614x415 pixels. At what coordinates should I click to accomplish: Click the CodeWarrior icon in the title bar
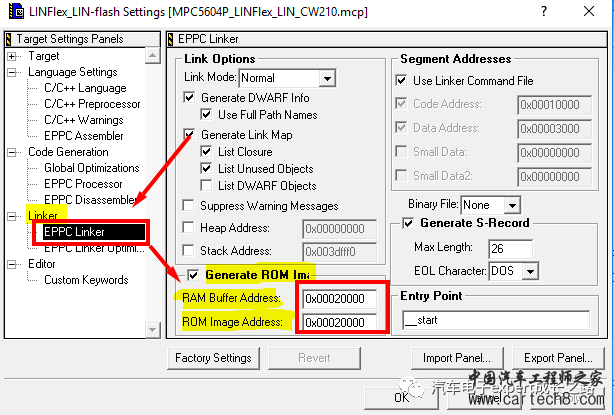(x=16, y=11)
